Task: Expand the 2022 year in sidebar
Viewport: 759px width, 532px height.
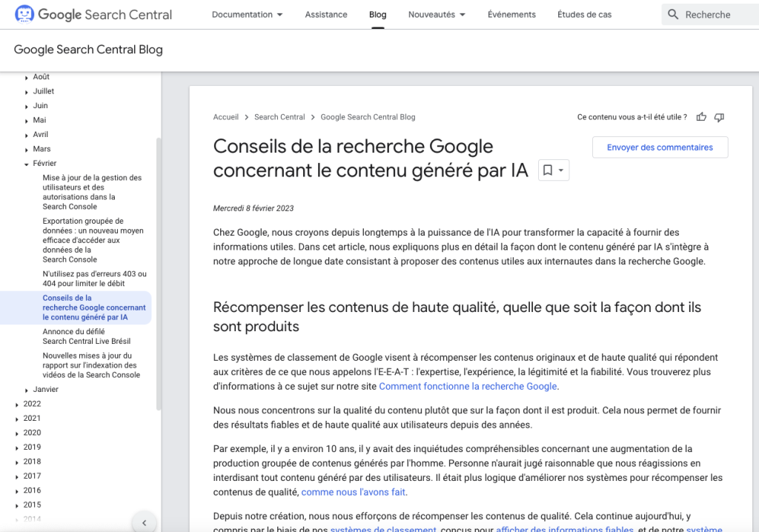Action: [17, 405]
